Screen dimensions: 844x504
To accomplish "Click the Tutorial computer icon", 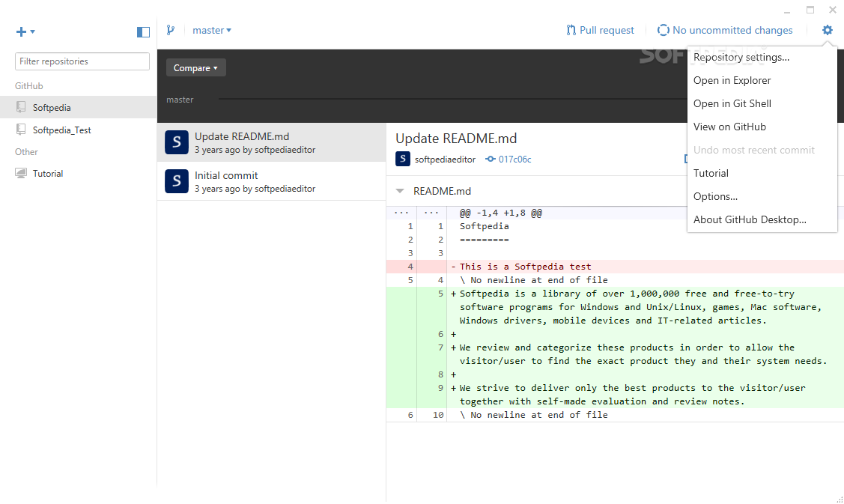I will [x=21, y=174].
